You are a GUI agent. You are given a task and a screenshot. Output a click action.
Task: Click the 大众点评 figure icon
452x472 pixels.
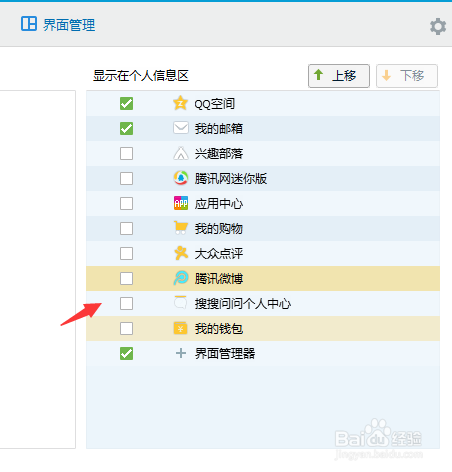181,253
